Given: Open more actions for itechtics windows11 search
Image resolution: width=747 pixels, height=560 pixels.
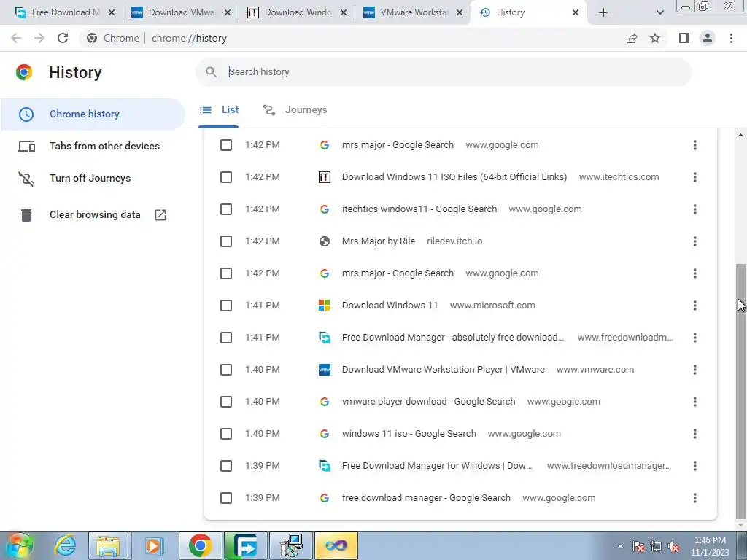Looking at the screenshot, I should coord(695,209).
